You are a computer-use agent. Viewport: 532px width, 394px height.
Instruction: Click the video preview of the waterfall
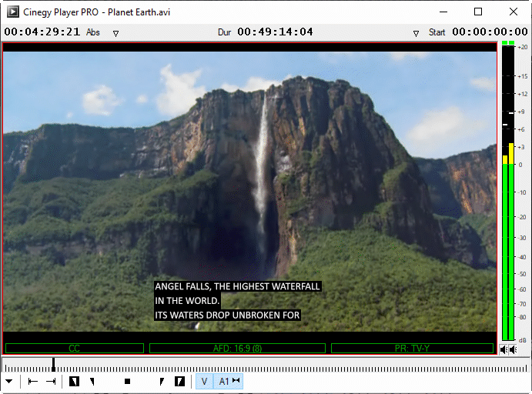pyautogui.click(x=249, y=192)
